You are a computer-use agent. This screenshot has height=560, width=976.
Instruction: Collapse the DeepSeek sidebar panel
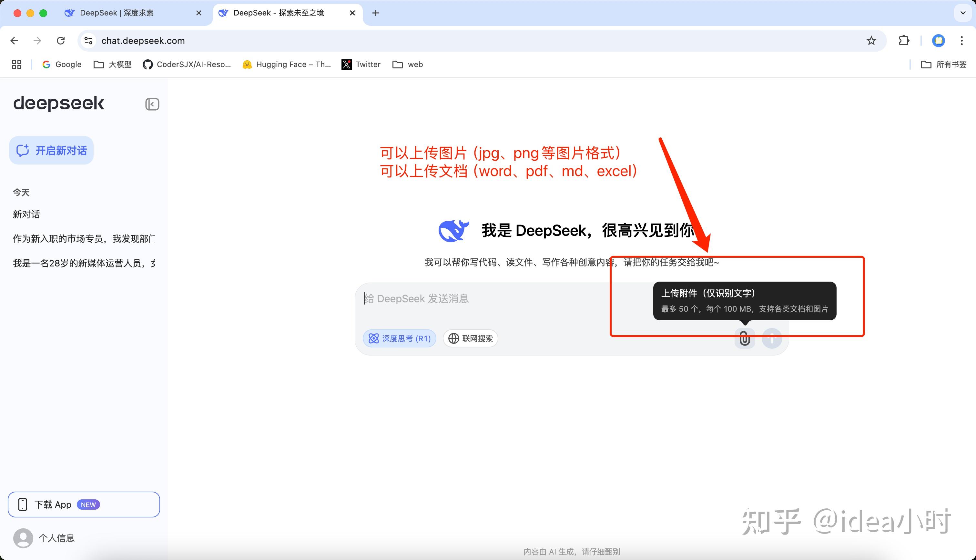pos(152,104)
